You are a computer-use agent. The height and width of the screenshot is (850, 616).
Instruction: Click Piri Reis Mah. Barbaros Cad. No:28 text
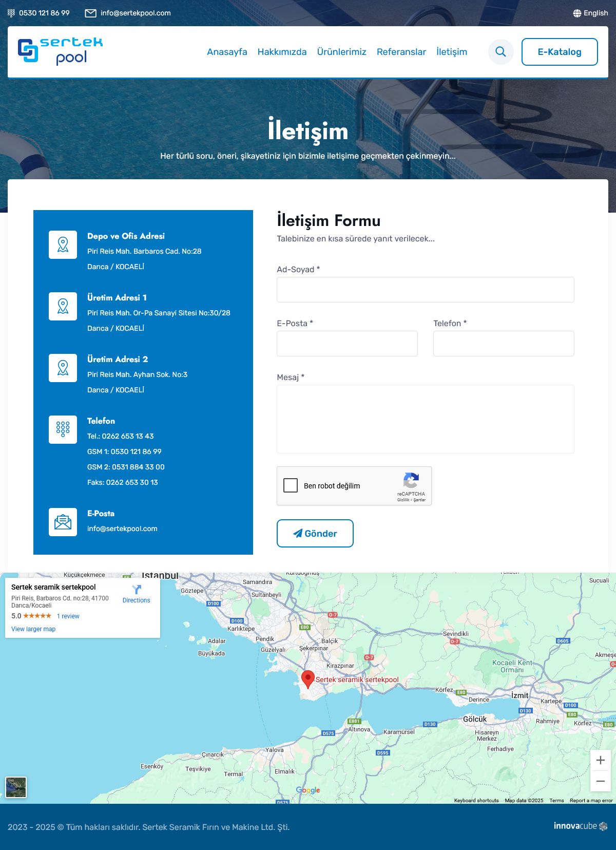click(x=144, y=251)
